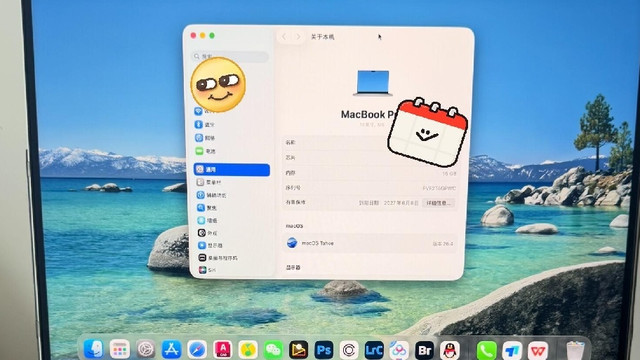Launch Lightroom Classic from the Dock
Screen dimensions: 640x360
(x=374, y=350)
